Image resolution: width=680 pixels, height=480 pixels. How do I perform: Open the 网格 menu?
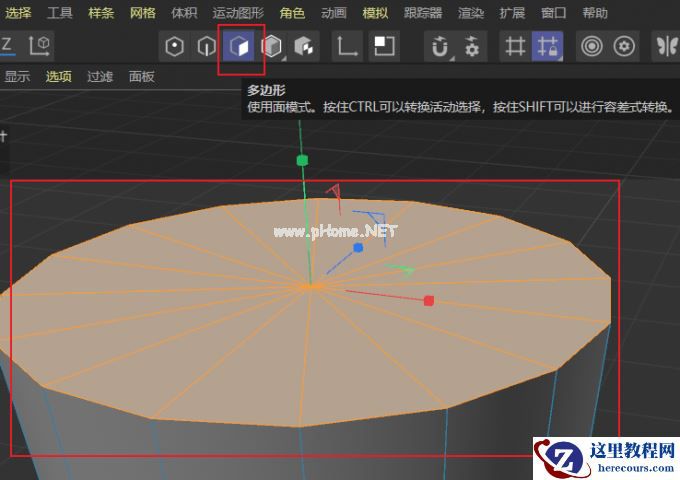coord(142,13)
